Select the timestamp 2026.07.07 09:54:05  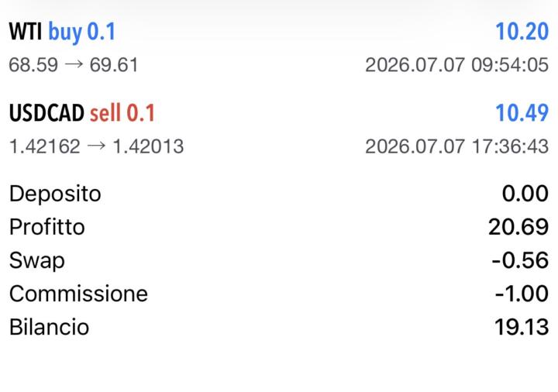click(x=457, y=65)
